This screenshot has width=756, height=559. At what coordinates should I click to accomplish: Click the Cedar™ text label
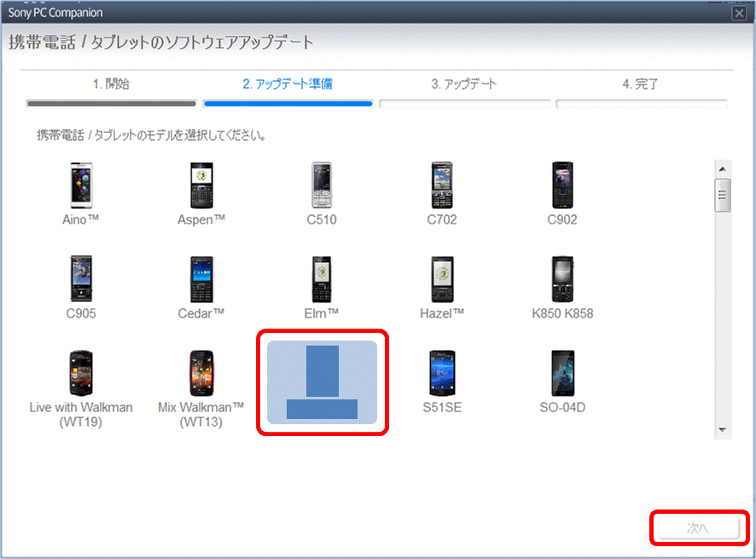coord(201,313)
